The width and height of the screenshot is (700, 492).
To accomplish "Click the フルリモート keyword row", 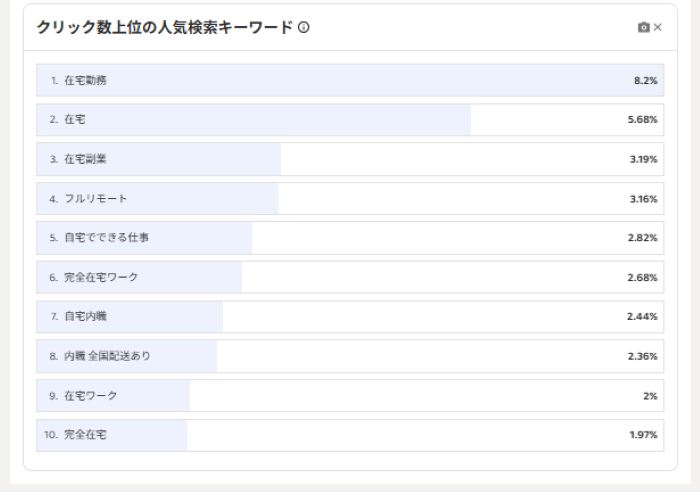I will (x=350, y=199).
